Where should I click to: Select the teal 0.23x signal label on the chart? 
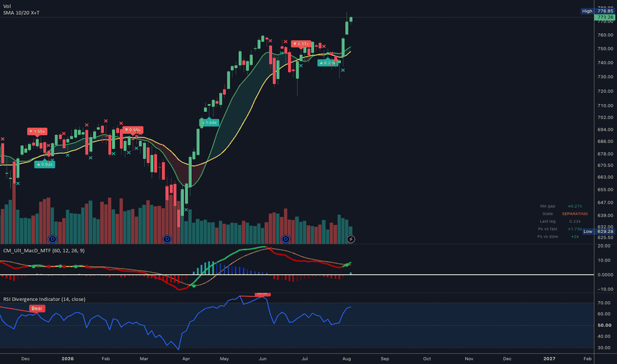pyautogui.click(x=328, y=63)
